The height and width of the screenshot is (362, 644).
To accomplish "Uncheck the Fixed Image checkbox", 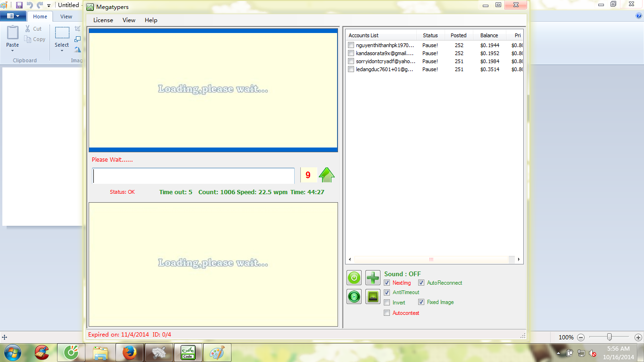I will [421, 302].
